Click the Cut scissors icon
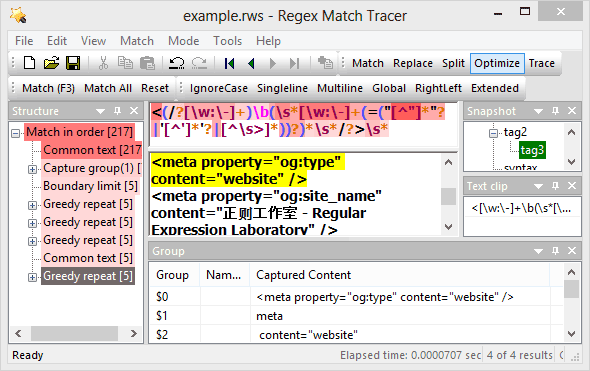 (103, 63)
